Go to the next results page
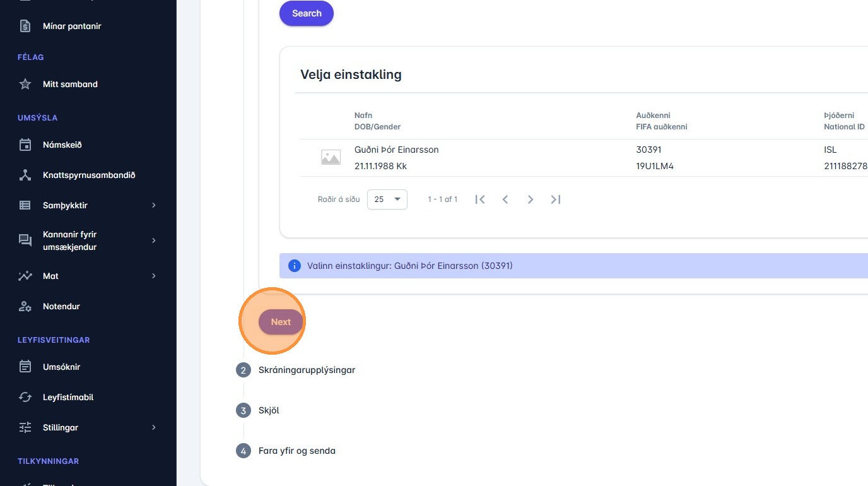Viewport: 868px width, 486px height. pos(531,199)
